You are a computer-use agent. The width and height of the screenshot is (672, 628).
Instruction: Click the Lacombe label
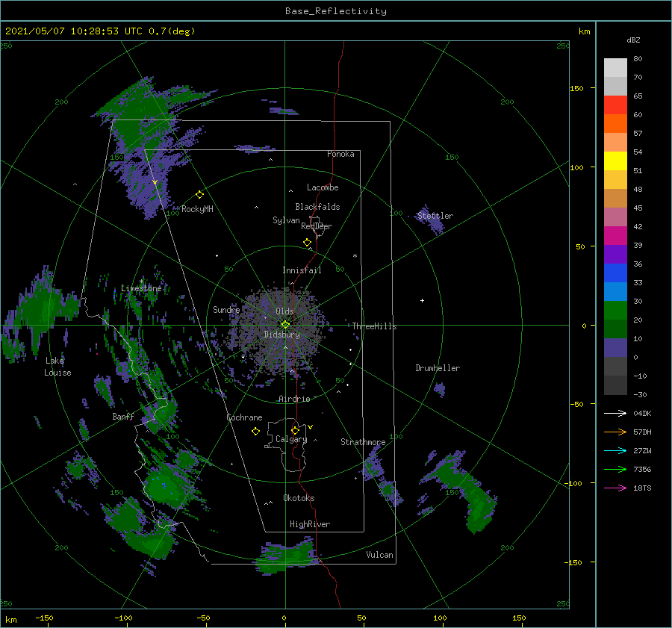click(323, 187)
